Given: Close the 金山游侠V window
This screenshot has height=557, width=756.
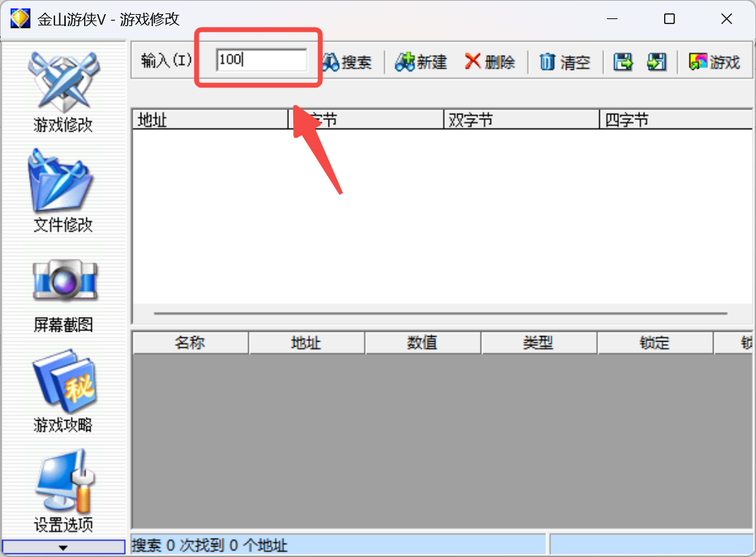Looking at the screenshot, I should (x=726, y=19).
